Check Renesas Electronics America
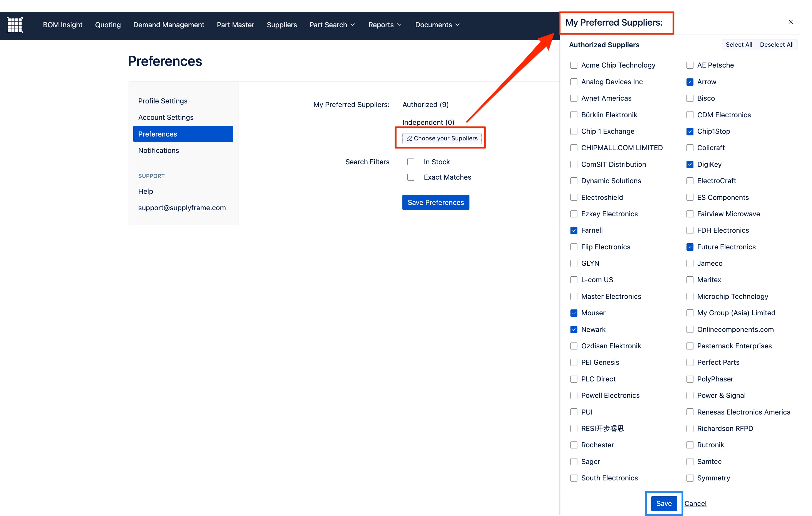This screenshot has width=812, height=516. point(690,411)
